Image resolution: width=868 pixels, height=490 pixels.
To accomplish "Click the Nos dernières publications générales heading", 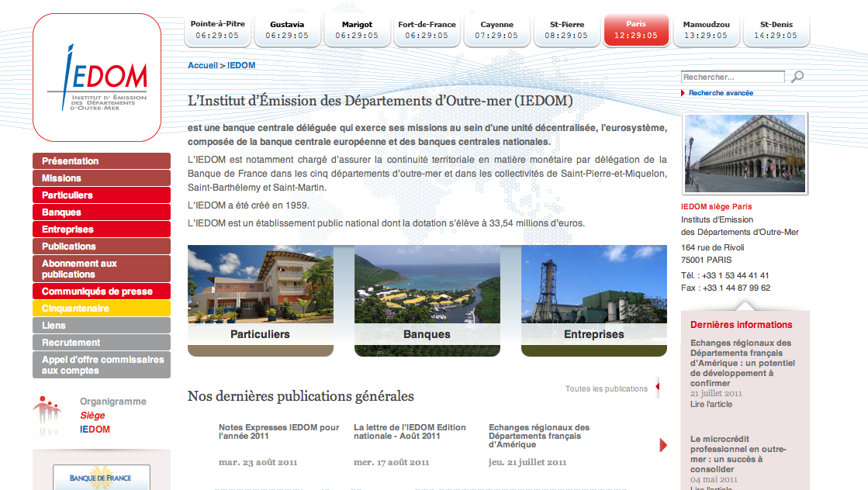I will (301, 396).
